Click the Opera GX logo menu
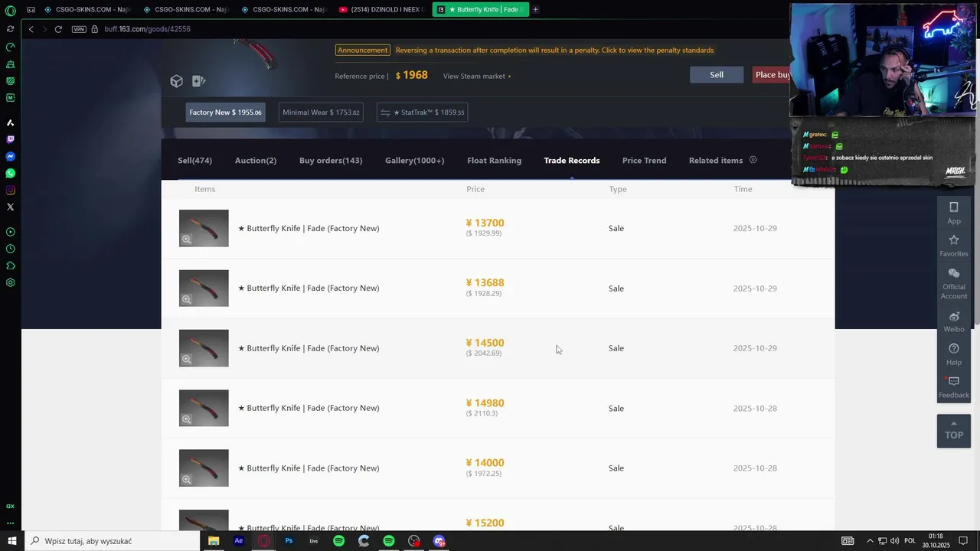The height and width of the screenshot is (551, 980). 11,11
